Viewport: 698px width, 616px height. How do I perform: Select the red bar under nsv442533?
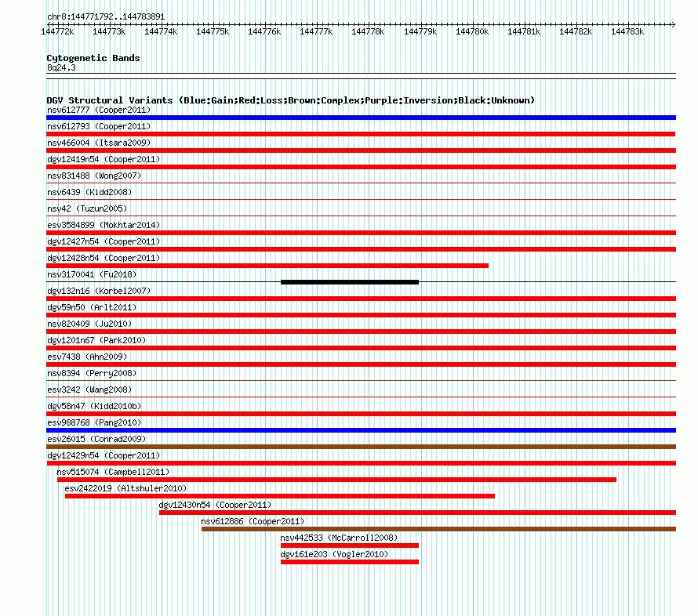coord(350,545)
